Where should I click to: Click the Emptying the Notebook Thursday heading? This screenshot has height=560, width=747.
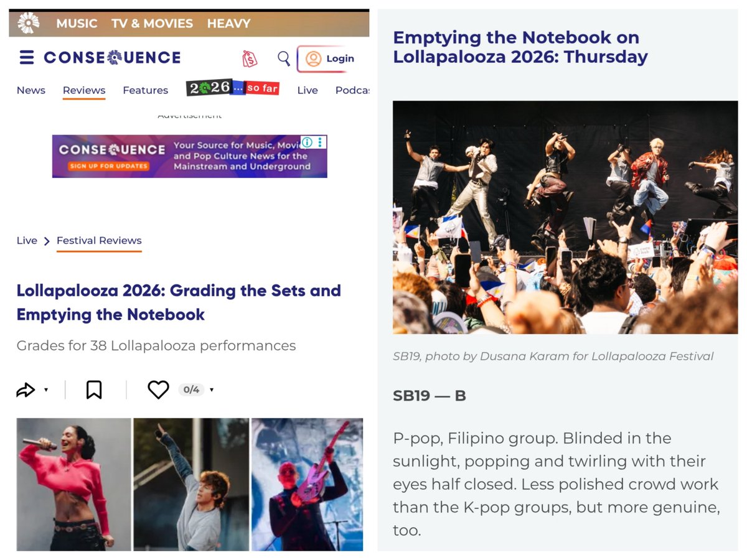pyautogui.click(x=520, y=47)
